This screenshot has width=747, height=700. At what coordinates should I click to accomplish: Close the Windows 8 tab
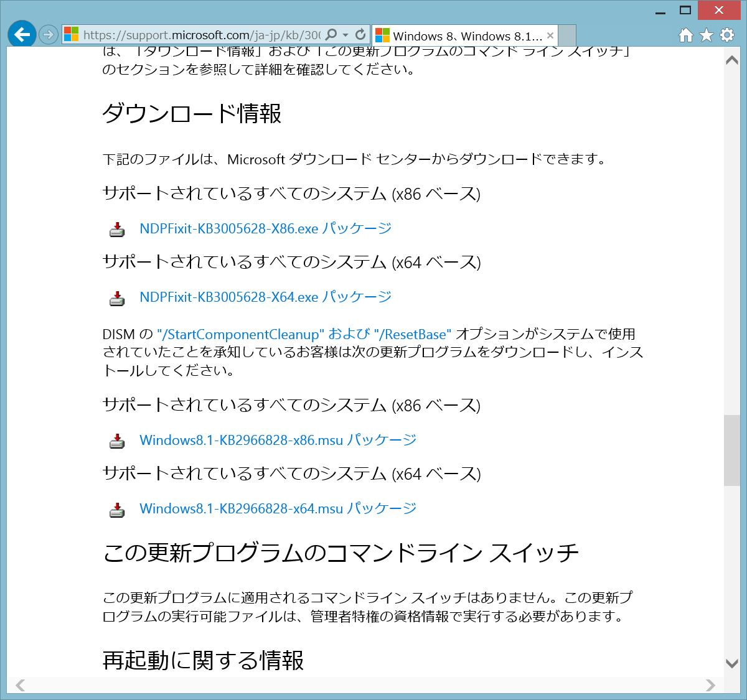pyautogui.click(x=550, y=35)
